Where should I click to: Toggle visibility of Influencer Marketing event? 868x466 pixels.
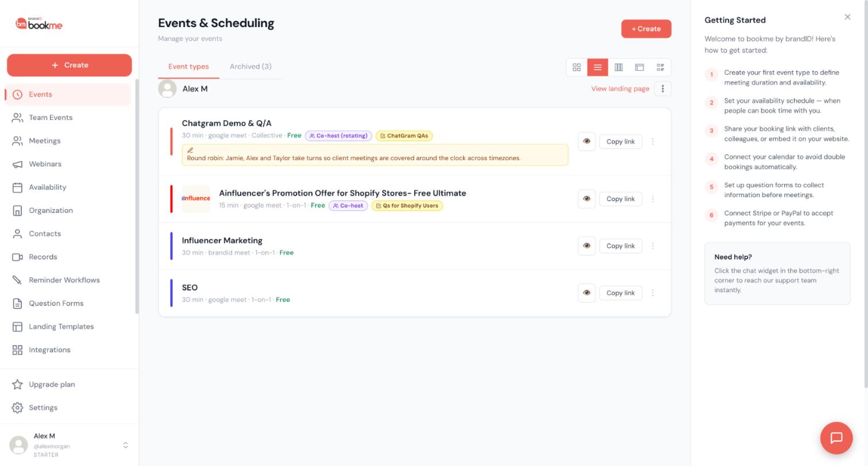pyautogui.click(x=587, y=246)
